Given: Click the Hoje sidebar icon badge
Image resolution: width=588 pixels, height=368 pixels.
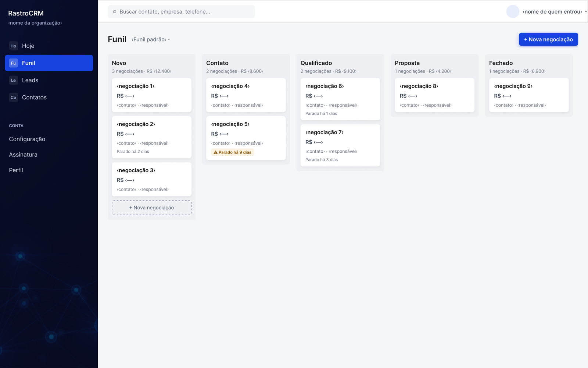Looking at the screenshot, I should (13, 46).
